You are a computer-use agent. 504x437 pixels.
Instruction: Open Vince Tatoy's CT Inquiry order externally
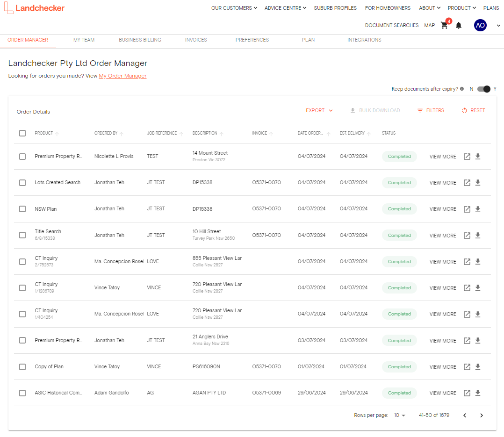467,288
